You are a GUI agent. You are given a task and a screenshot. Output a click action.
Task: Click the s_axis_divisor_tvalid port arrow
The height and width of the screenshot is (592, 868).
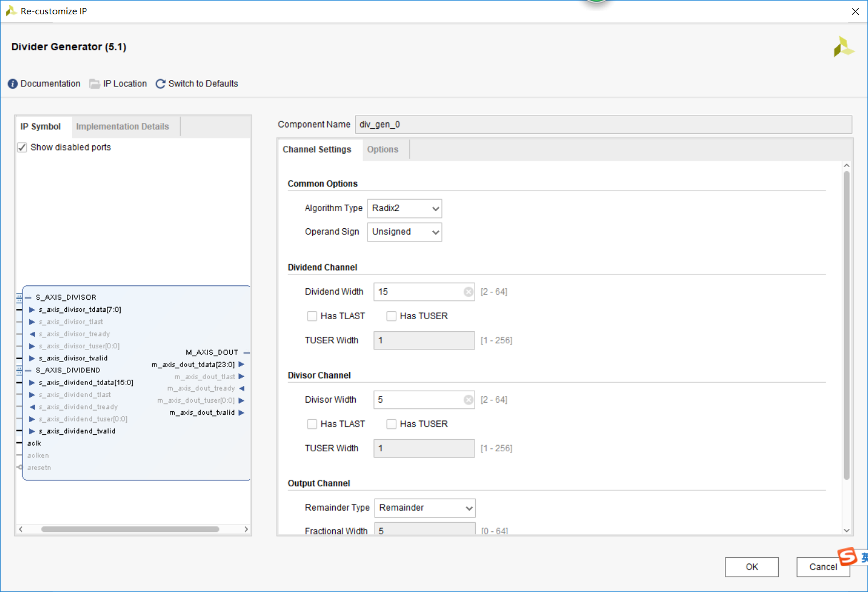pyautogui.click(x=32, y=358)
